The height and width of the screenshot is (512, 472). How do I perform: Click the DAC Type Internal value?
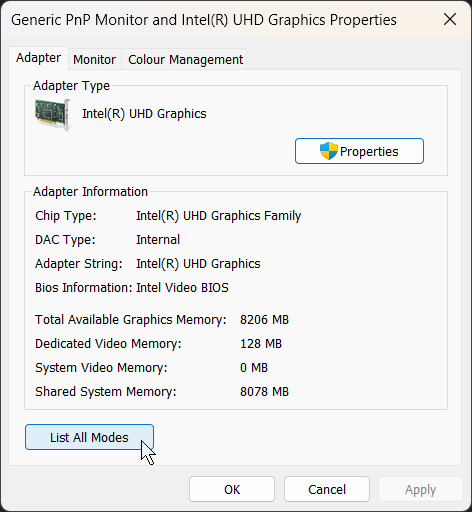click(x=158, y=240)
